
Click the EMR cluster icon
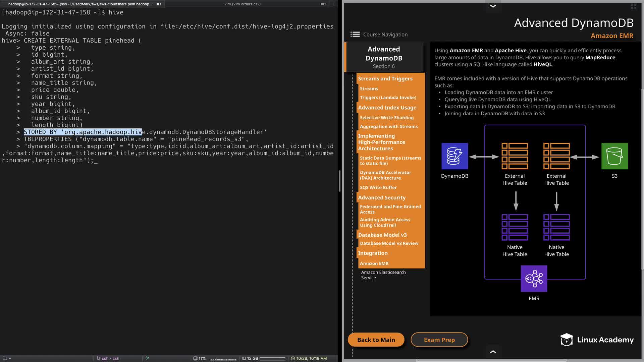click(534, 279)
